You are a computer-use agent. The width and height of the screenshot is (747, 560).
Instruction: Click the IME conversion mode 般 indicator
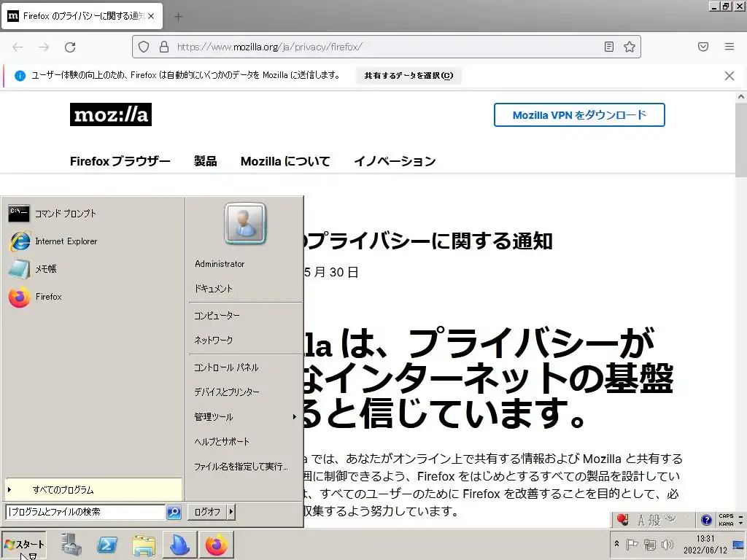click(654, 520)
